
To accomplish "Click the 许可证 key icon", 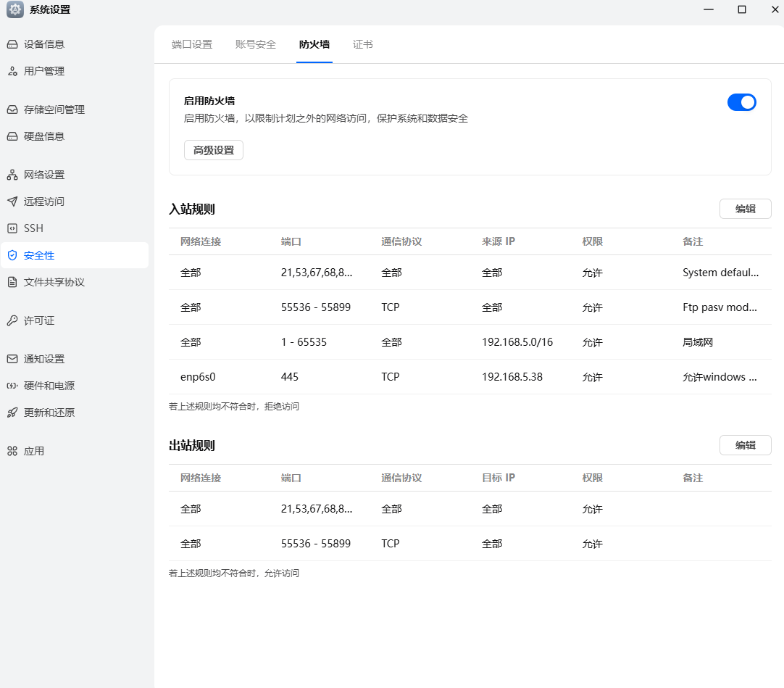I will (x=12, y=320).
